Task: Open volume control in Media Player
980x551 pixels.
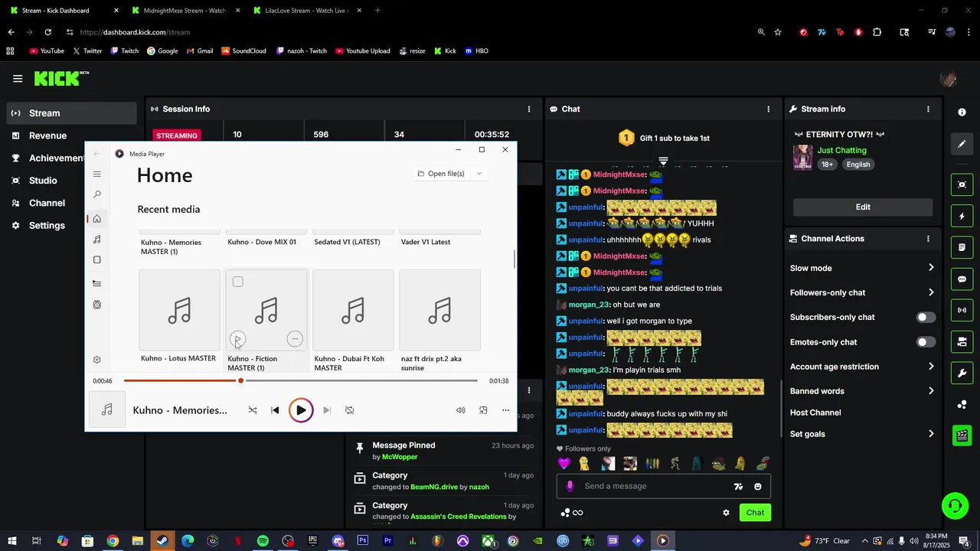Action: (x=461, y=410)
